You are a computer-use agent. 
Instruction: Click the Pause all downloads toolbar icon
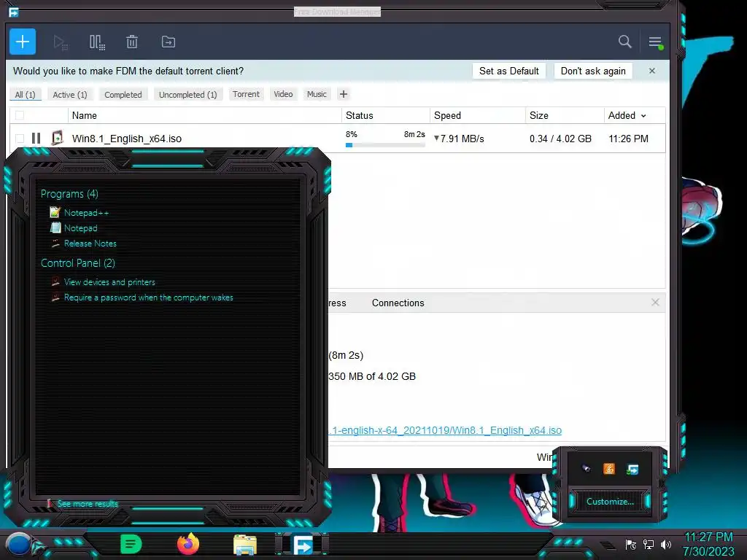click(x=97, y=42)
